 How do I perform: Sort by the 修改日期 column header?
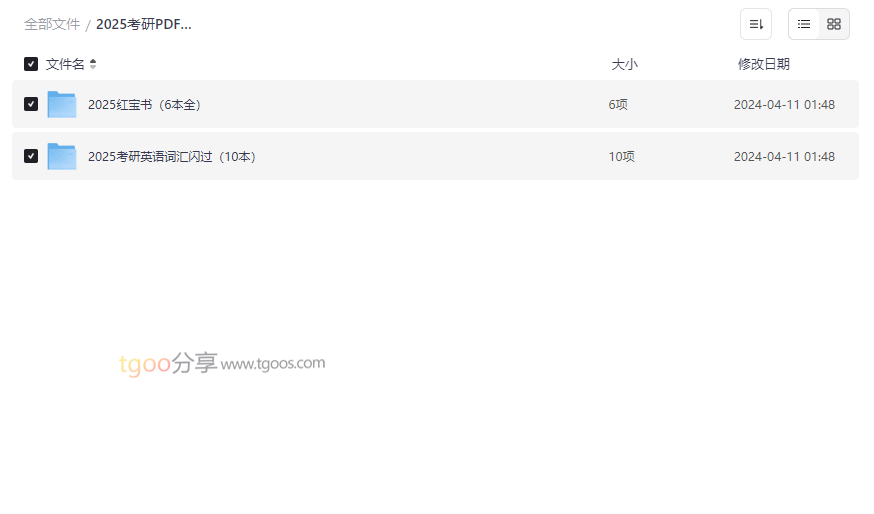764,64
